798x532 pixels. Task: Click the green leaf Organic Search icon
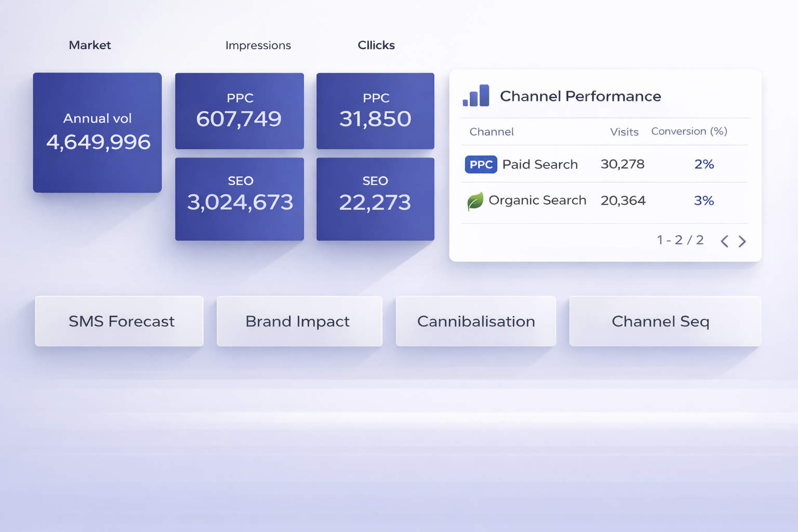point(475,201)
